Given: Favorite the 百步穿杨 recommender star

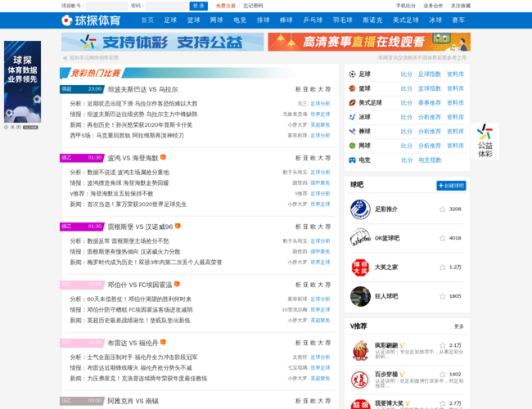Looking at the screenshot, I should [443, 375].
